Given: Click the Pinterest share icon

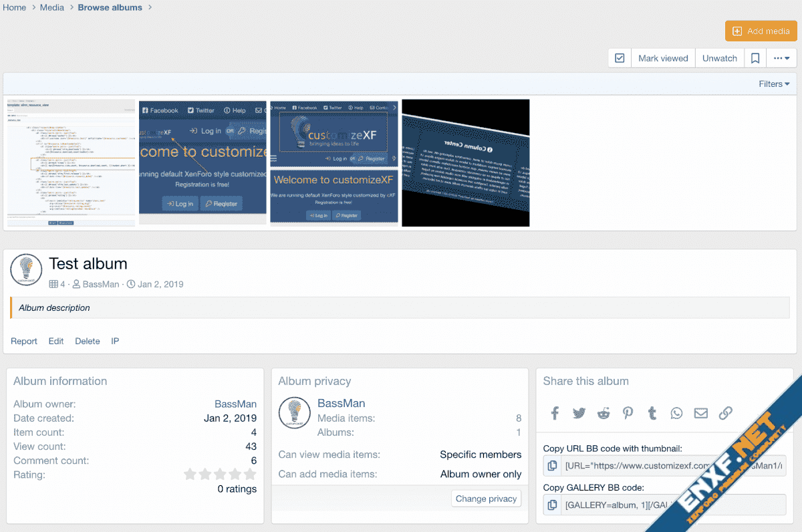Looking at the screenshot, I should 628,413.
